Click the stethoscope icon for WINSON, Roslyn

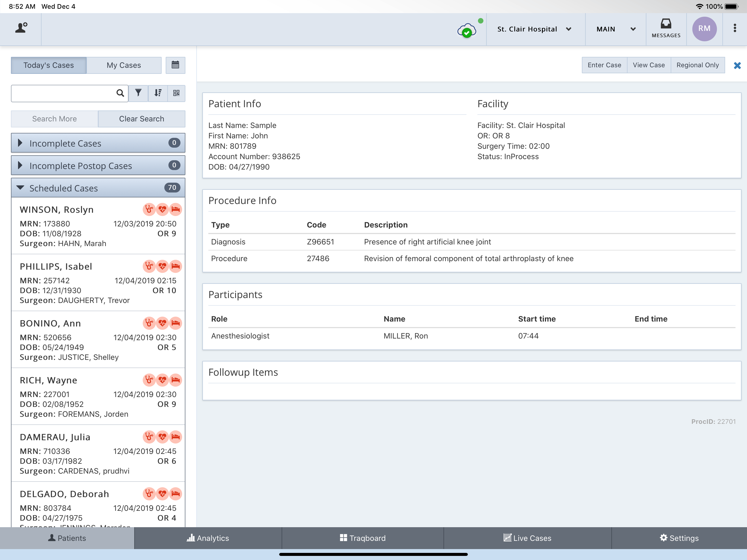click(149, 209)
